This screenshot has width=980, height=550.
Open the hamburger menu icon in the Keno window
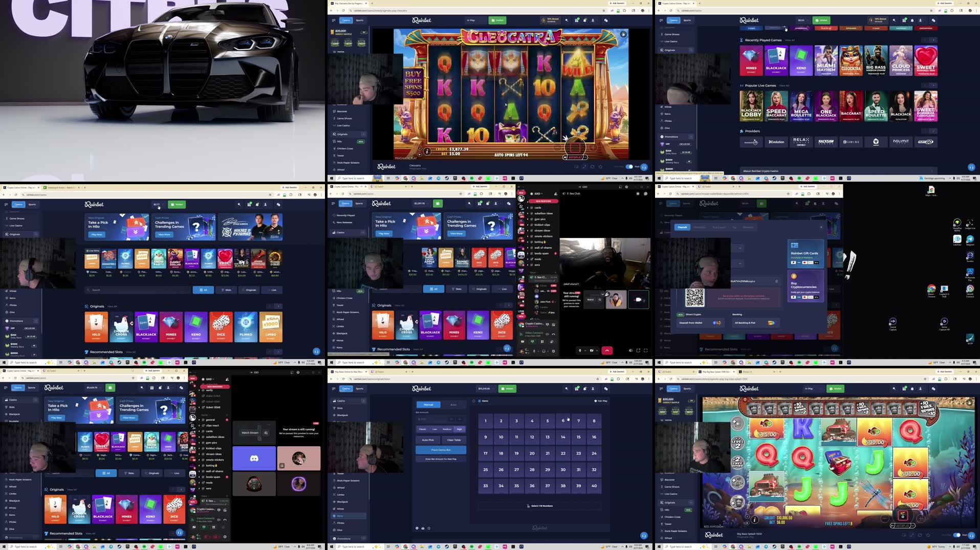coord(333,388)
